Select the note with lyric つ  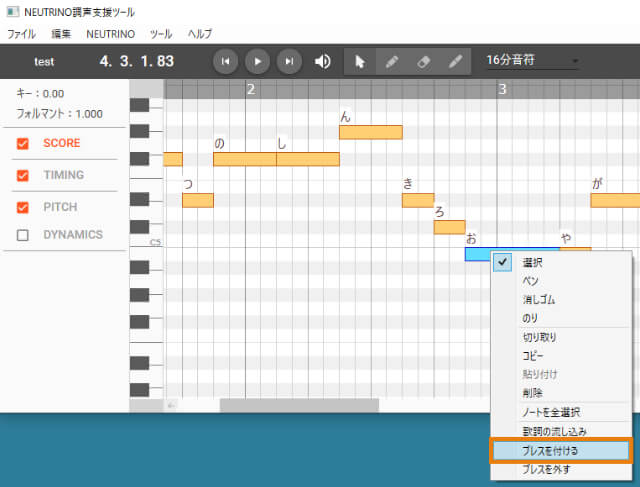pos(198,200)
